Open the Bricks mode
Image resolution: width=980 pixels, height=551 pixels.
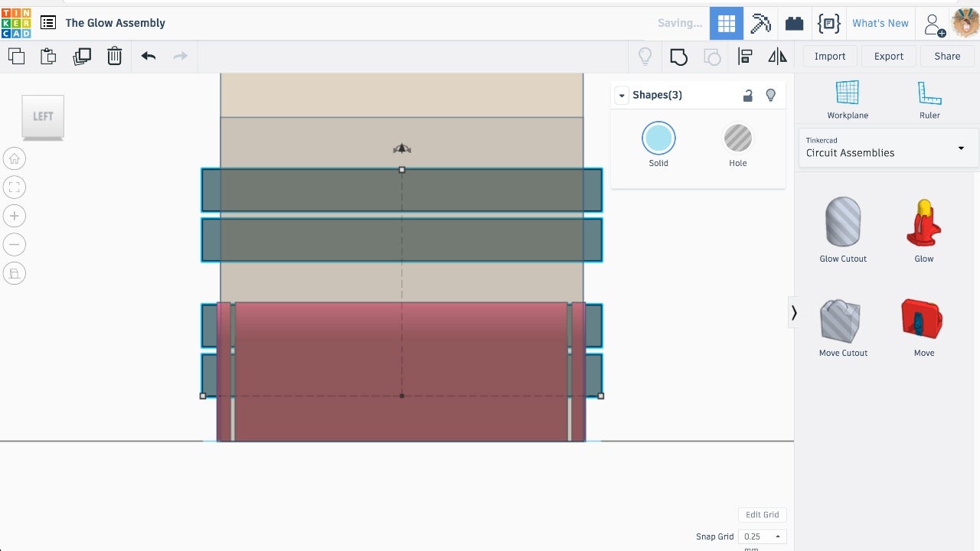tap(795, 23)
